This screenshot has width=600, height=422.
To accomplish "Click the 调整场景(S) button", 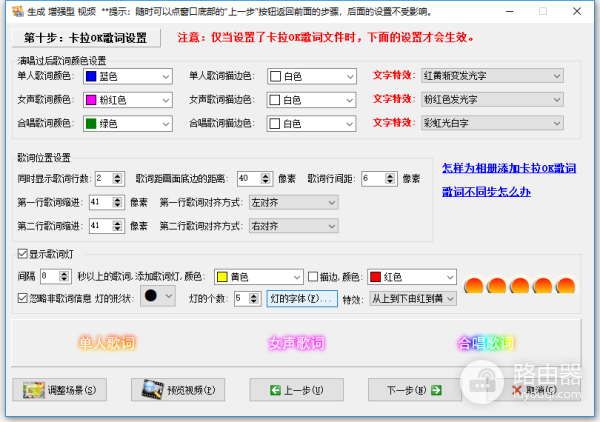I will pyautogui.click(x=59, y=390).
